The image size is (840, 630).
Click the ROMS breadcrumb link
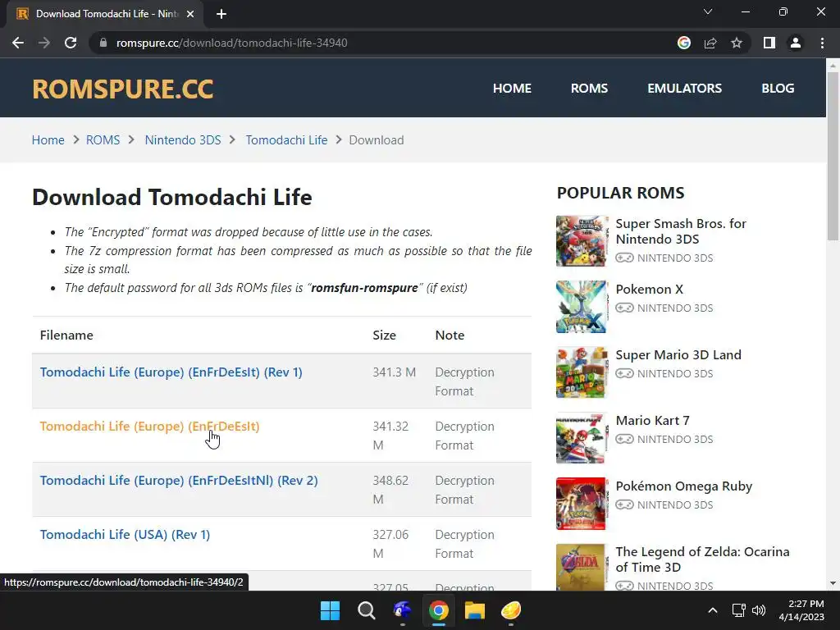click(x=103, y=139)
